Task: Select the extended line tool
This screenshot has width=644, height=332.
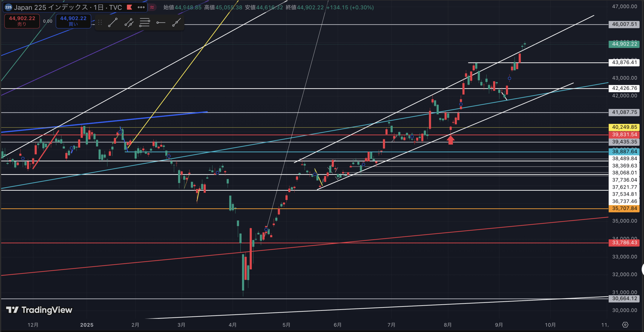Action: click(x=176, y=23)
